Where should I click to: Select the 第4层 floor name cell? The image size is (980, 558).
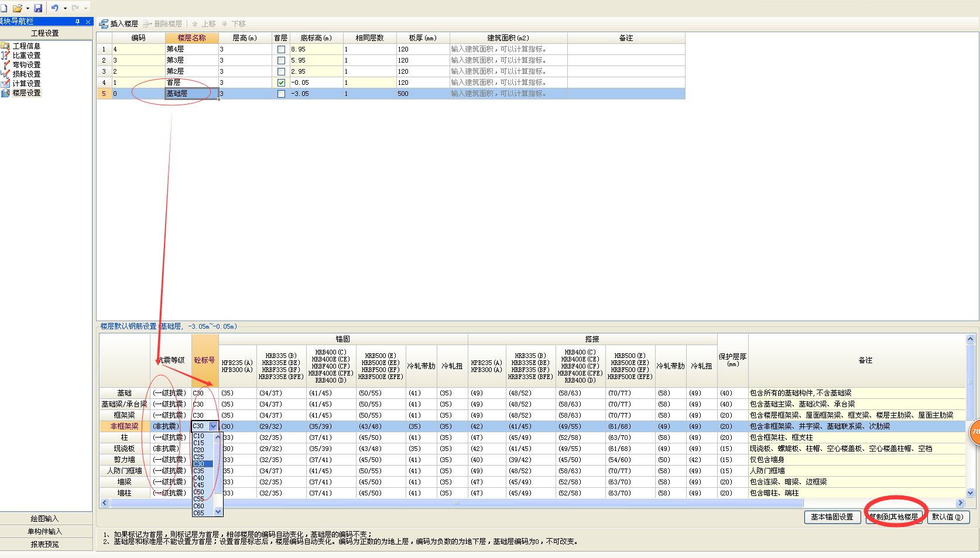(x=192, y=49)
